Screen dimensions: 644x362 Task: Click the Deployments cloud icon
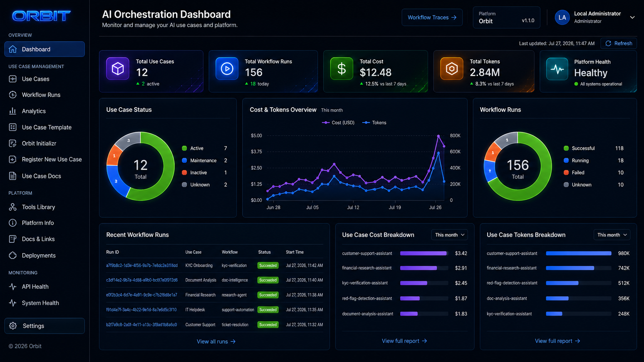coord(13,255)
